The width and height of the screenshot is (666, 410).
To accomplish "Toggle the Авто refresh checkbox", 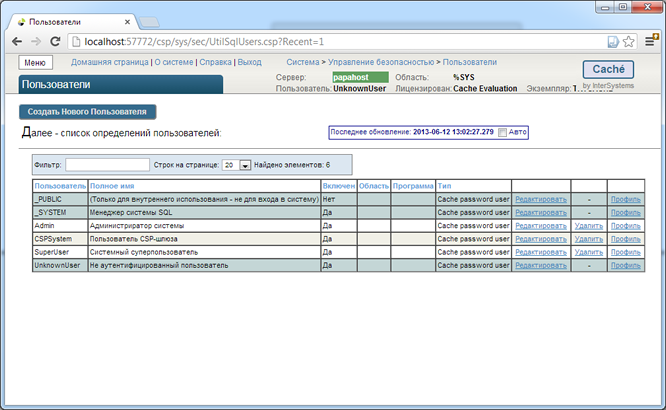I will (502, 133).
